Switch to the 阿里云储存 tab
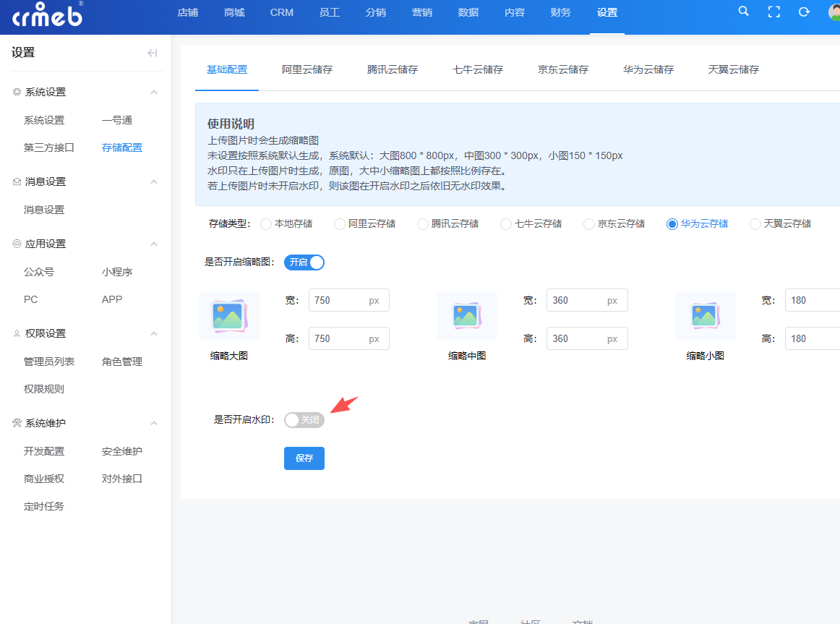The image size is (840, 624). point(307,69)
